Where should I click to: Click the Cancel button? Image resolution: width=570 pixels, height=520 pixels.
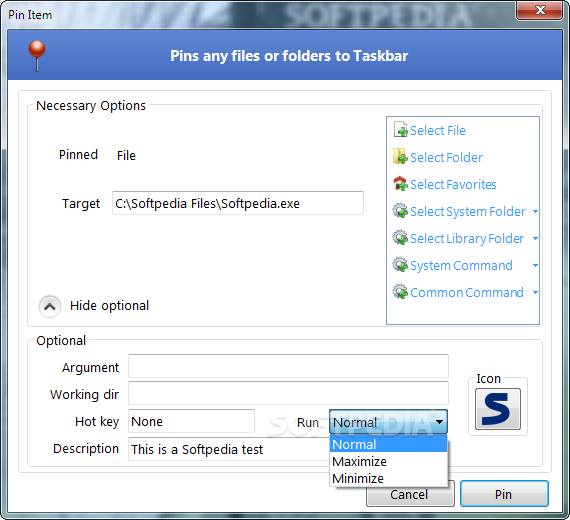tap(410, 496)
